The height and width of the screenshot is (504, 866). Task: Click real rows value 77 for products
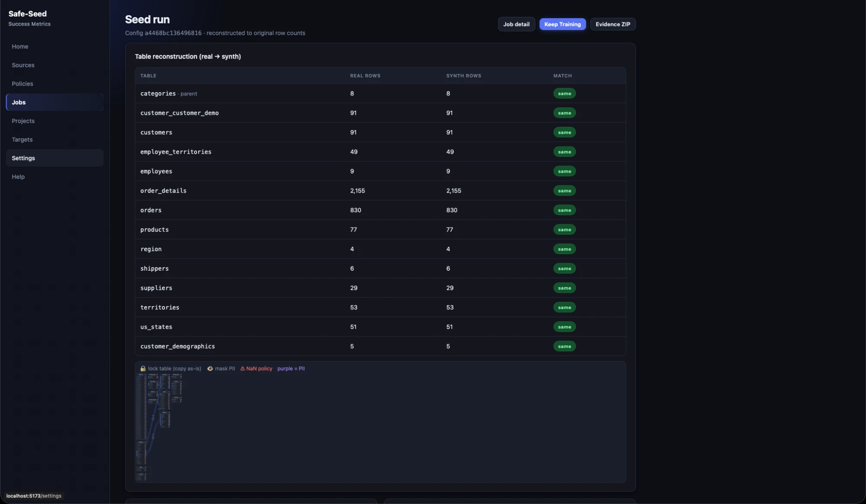point(353,230)
